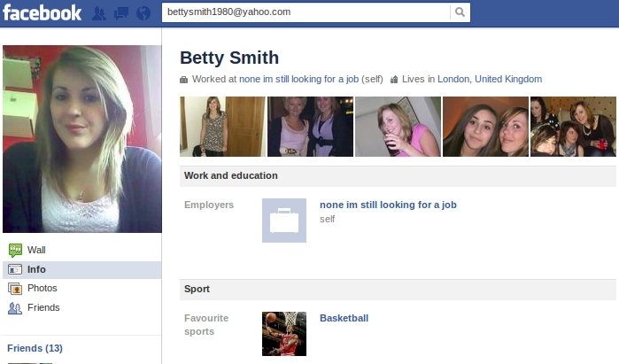Open fourth photo of two faces close-up
Viewport: 619px width, 364px height.
[x=485, y=127]
